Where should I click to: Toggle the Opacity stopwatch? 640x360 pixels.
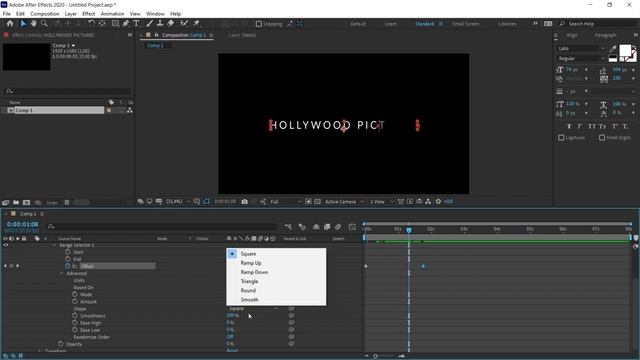pos(60,344)
